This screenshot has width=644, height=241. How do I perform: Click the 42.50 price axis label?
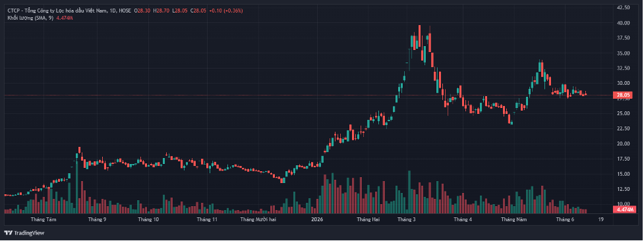[624, 7]
